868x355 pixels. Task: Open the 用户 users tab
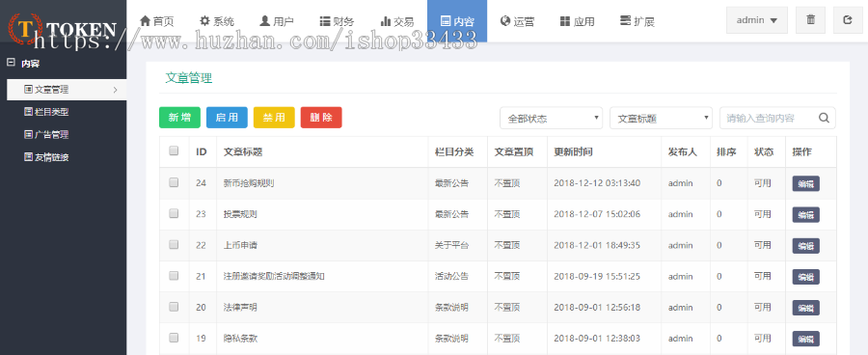tap(277, 21)
